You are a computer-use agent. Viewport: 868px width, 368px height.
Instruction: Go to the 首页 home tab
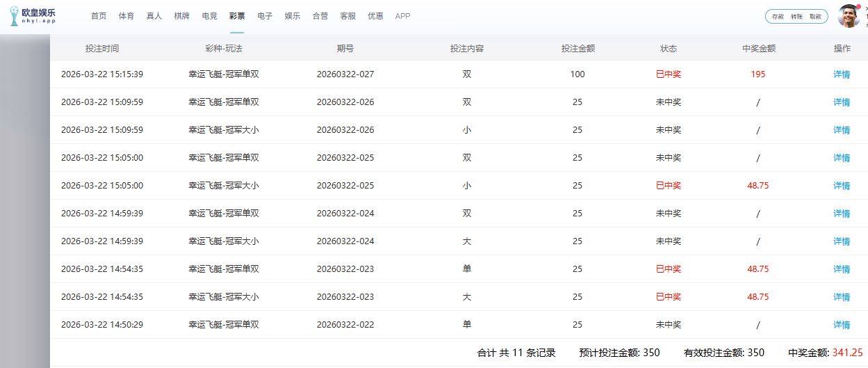(99, 16)
